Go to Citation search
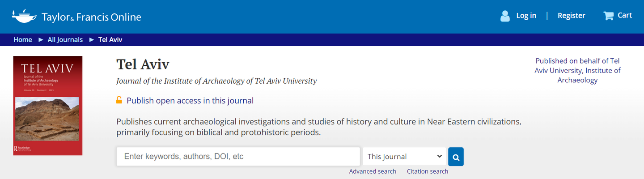644x179 pixels. 428,171
